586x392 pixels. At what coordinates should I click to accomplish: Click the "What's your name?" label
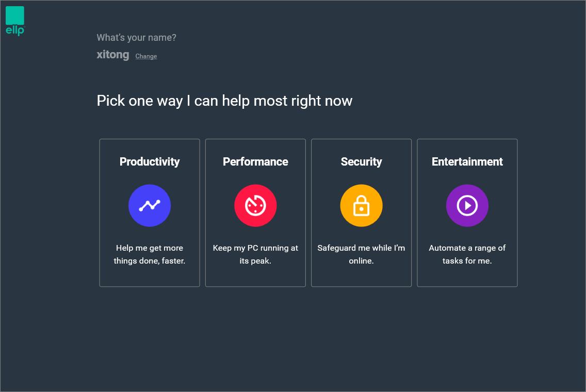[136, 38]
